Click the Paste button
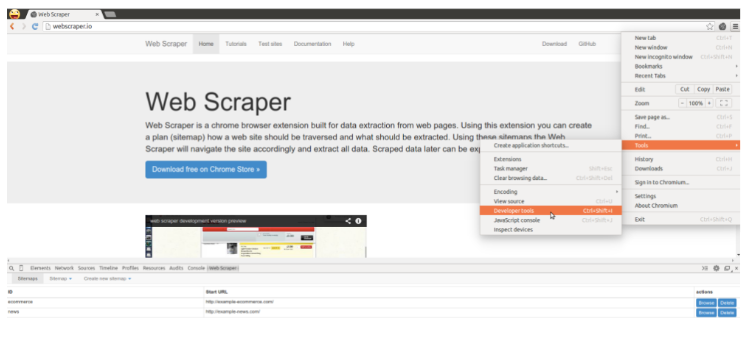The image size is (752, 360). click(x=722, y=89)
